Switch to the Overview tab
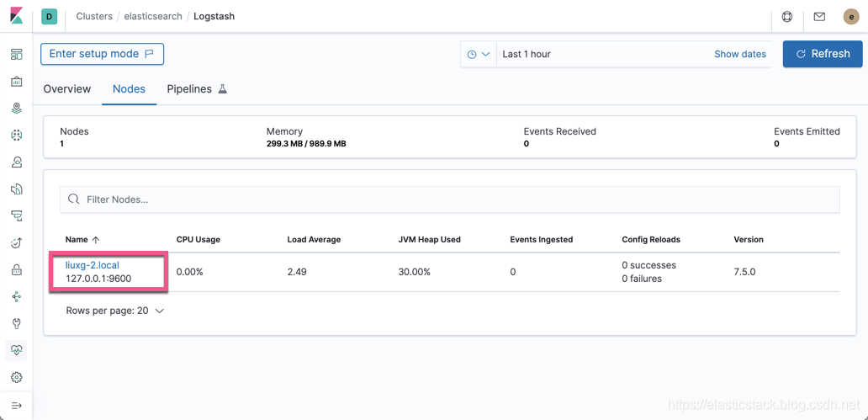This screenshot has width=868, height=420. [x=67, y=88]
